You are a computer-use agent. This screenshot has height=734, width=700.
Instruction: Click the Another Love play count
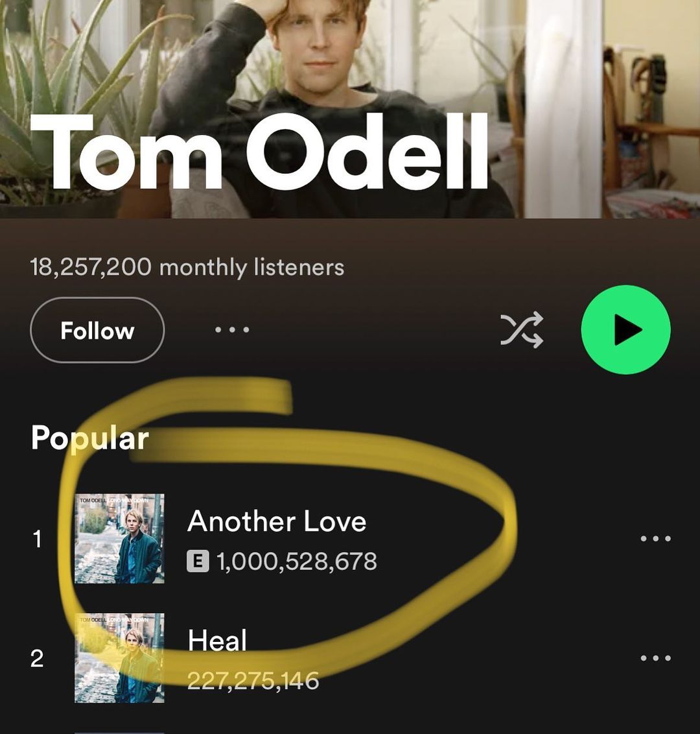(296, 562)
